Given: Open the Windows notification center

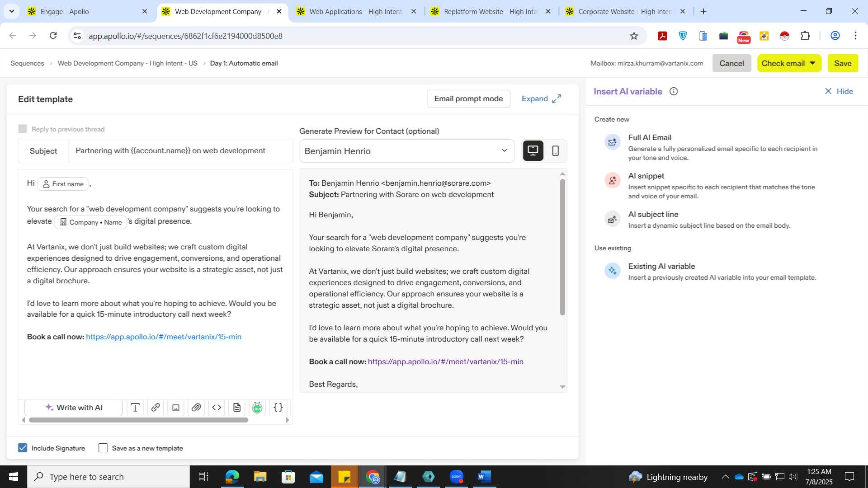Looking at the screenshot, I should click(x=849, y=477).
